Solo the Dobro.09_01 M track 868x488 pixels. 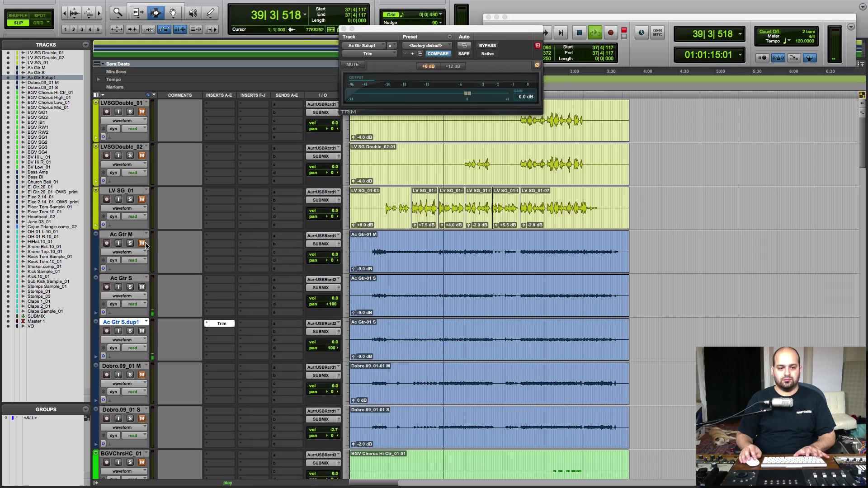(130, 375)
